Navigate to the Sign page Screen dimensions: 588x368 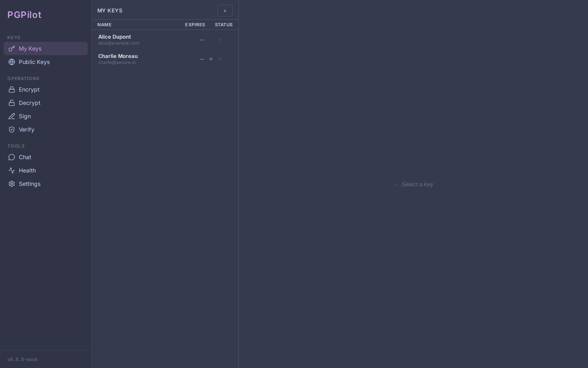(x=45, y=116)
